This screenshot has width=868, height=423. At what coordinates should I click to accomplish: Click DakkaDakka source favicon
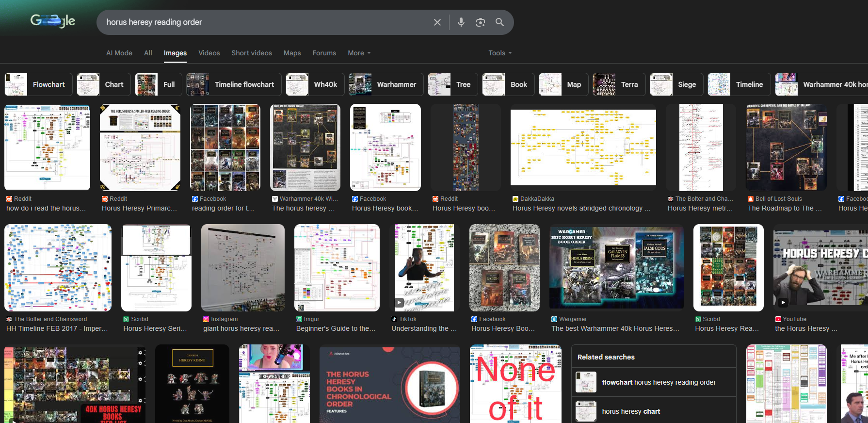(x=515, y=199)
